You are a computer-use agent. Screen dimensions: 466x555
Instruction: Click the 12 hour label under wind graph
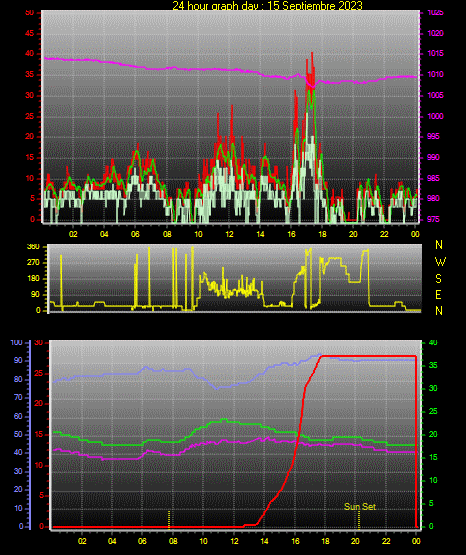(229, 234)
